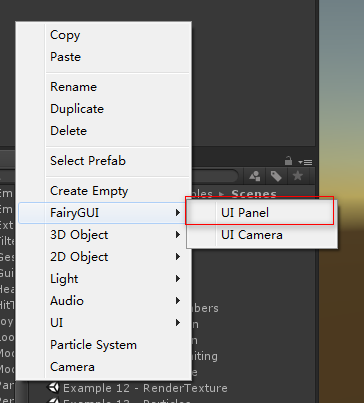Open 3D Object menu entry
Viewport: 364px width, 403px height.
[104, 235]
